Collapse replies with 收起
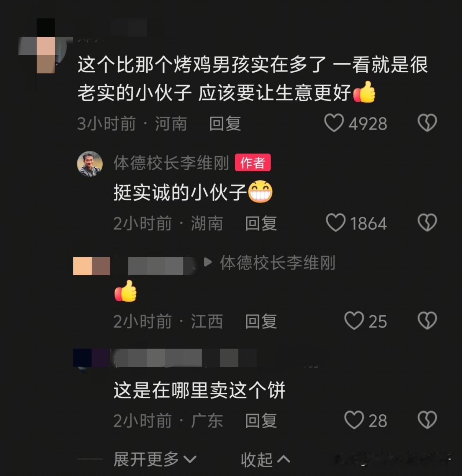 coord(265,459)
